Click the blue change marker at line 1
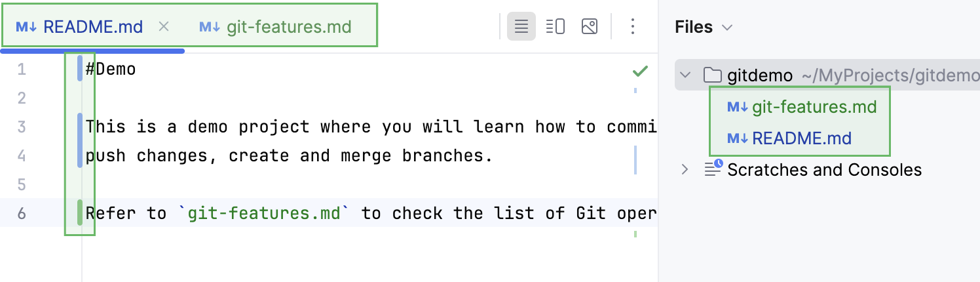 pos(80,69)
